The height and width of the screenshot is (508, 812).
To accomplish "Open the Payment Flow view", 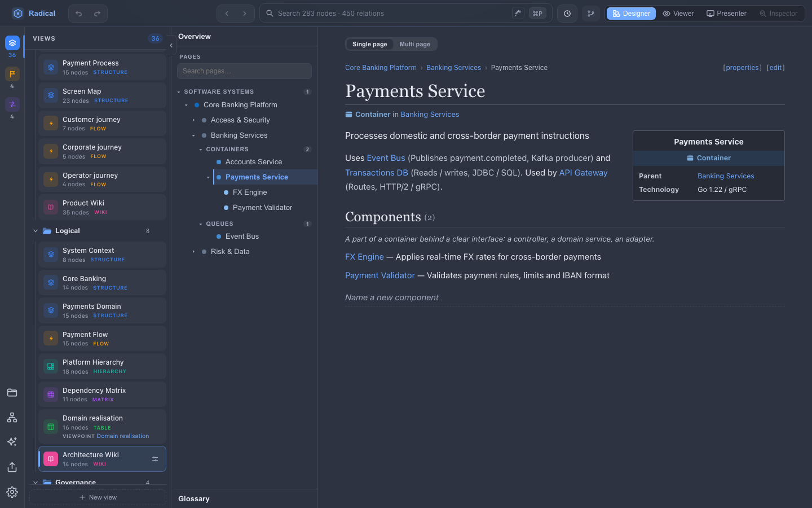I will click(102, 339).
